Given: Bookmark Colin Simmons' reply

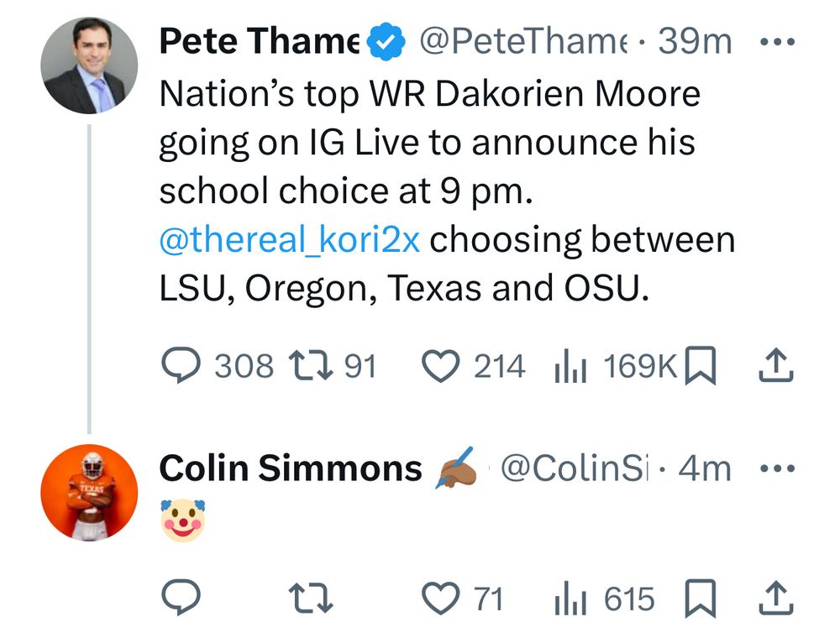Looking at the screenshot, I should pos(701,599).
